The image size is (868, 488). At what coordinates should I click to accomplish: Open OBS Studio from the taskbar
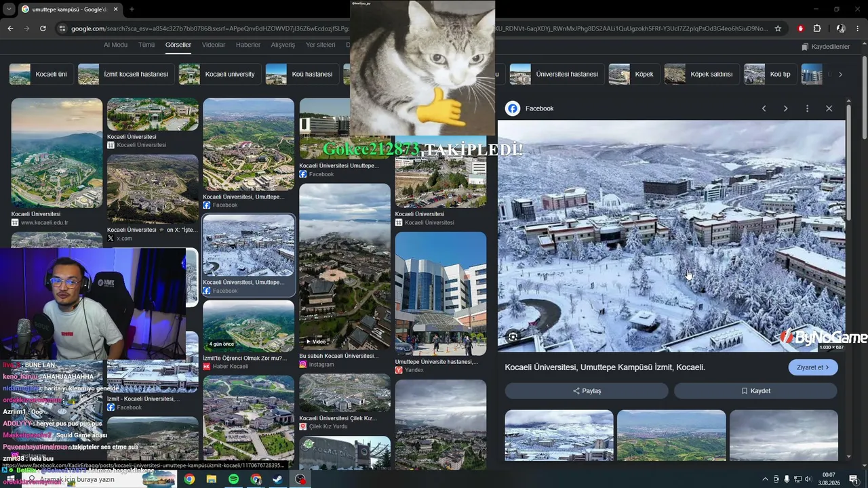[x=300, y=479]
